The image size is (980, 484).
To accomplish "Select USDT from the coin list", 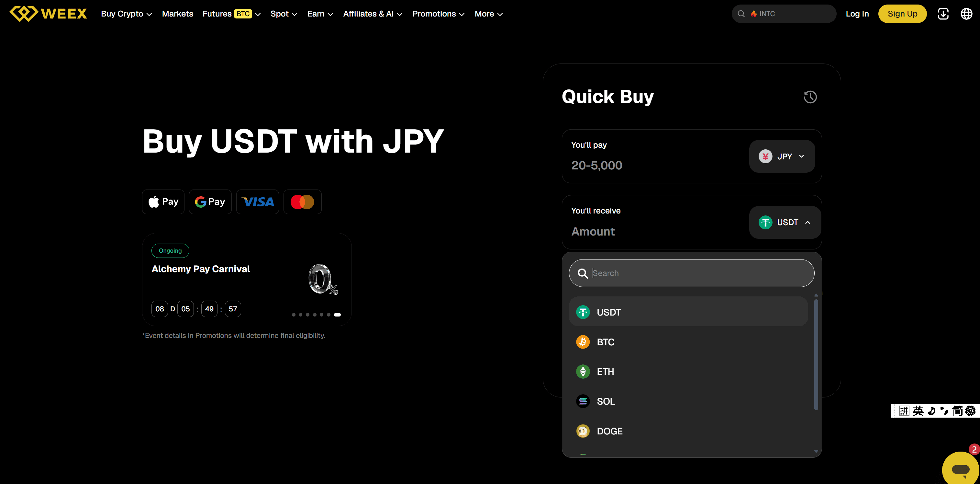I will [688, 312].
